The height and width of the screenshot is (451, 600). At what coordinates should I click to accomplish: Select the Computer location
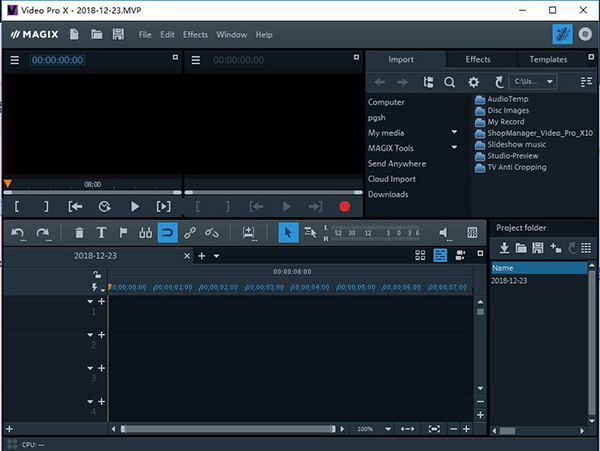click(386, 102)
